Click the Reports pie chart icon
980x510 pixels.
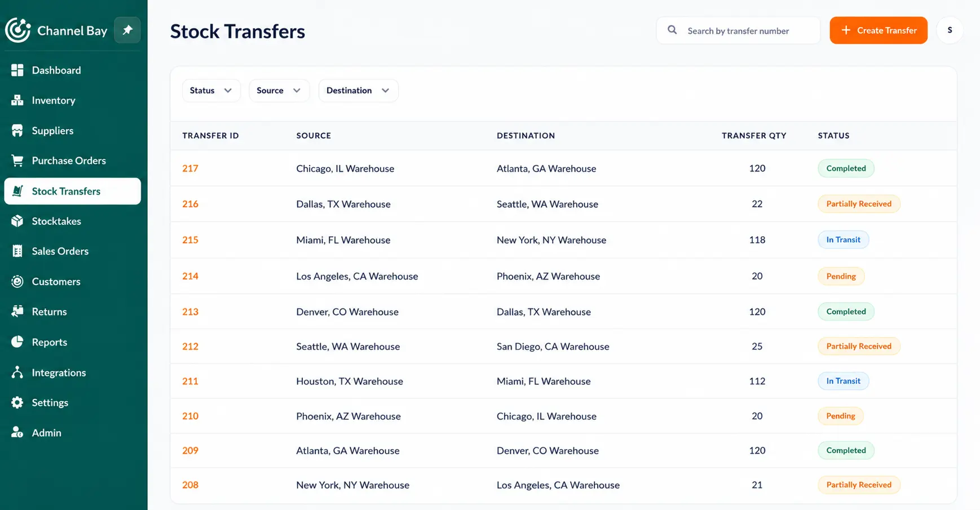pos(17,342)
